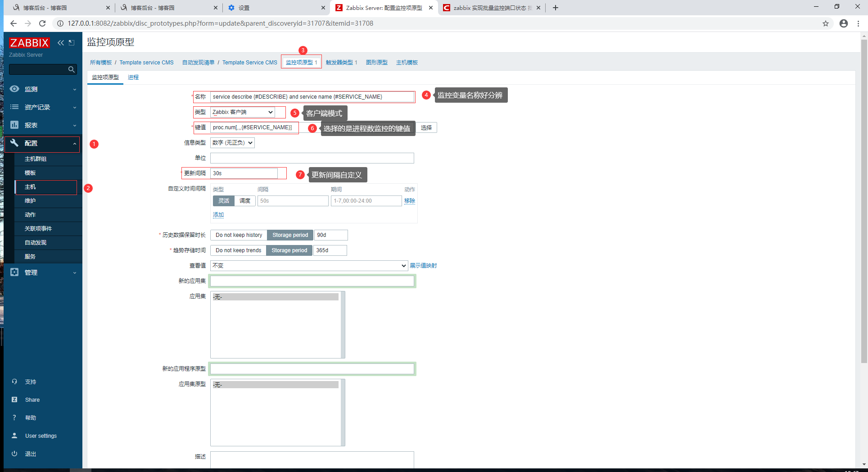Click the 退出 power icon
The width and height of the screenshot is (868, 472).
coord(14,454)
